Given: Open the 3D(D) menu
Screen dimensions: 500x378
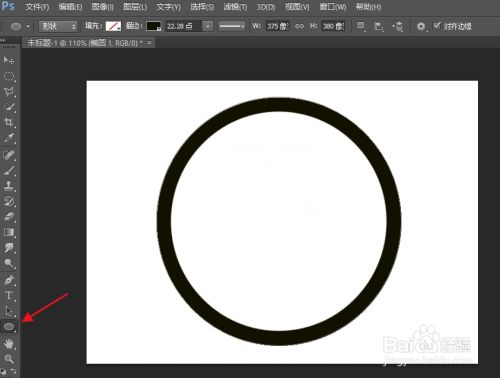Looking at the screenshot, I should (266, 7).
